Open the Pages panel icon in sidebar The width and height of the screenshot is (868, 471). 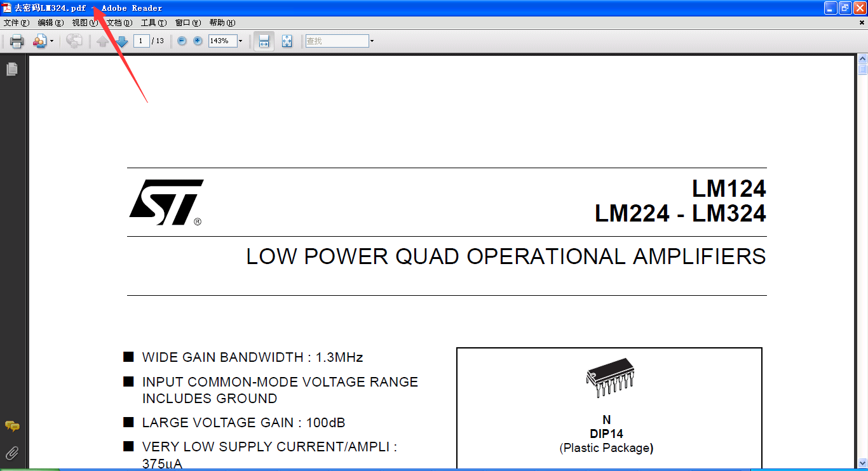pyautogui.click(x=12, y=69)
